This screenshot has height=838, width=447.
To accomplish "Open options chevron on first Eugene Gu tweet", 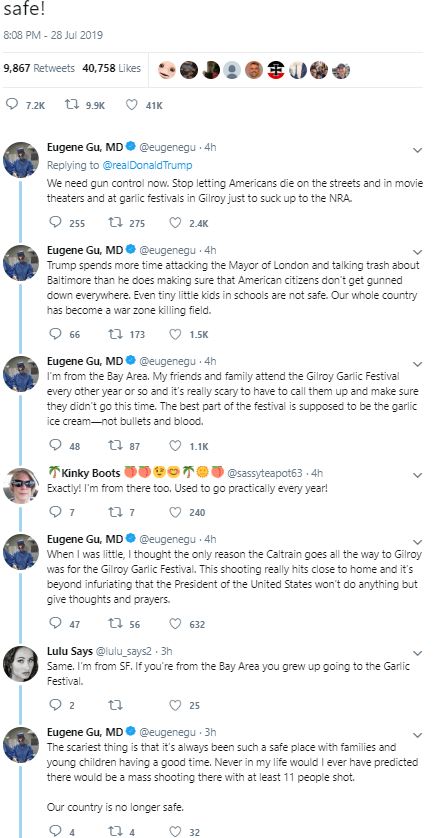I will coord(418,150).
